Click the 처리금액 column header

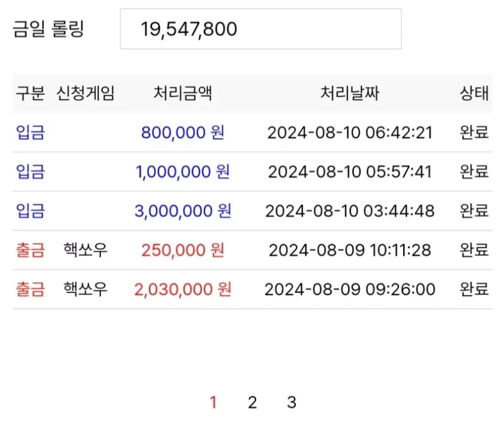point(182,94)
